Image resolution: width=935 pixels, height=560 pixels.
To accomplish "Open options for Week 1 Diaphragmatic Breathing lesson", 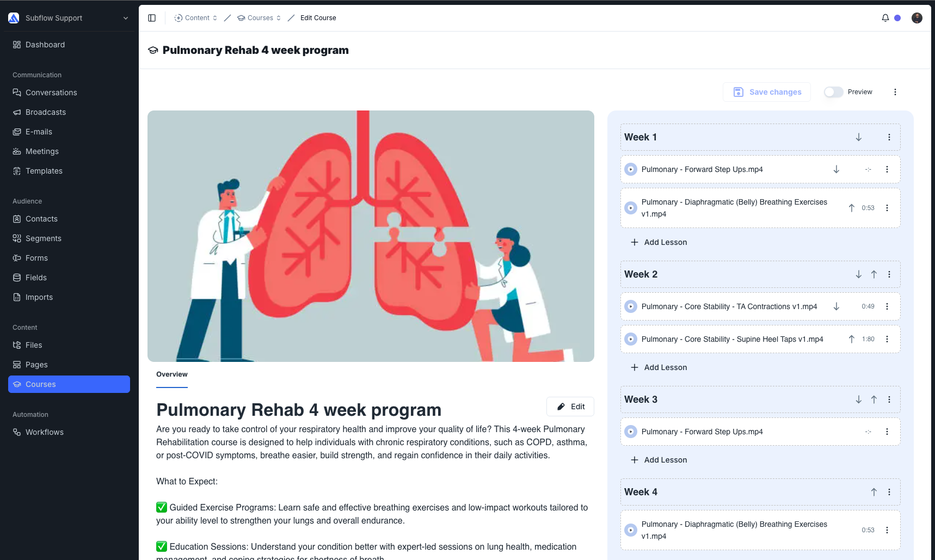I will click(x=887, y=208).
